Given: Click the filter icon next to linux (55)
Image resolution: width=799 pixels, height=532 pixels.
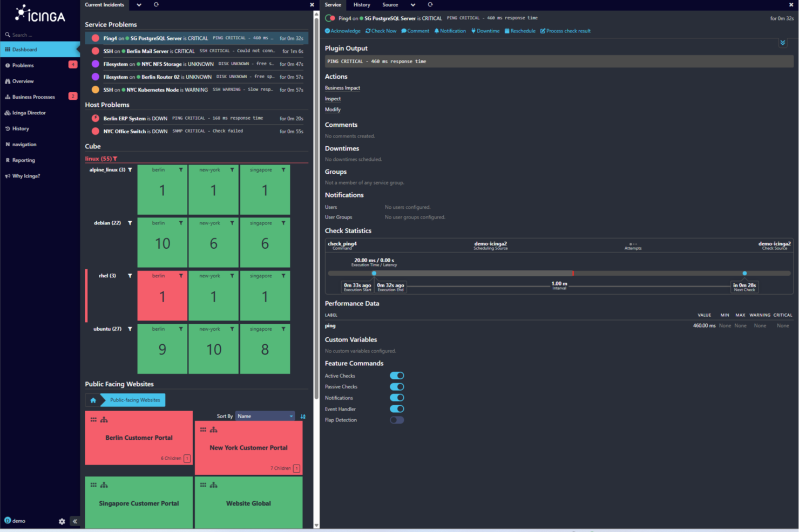Looking at the screenshot, I should click(x=115, y=159).
